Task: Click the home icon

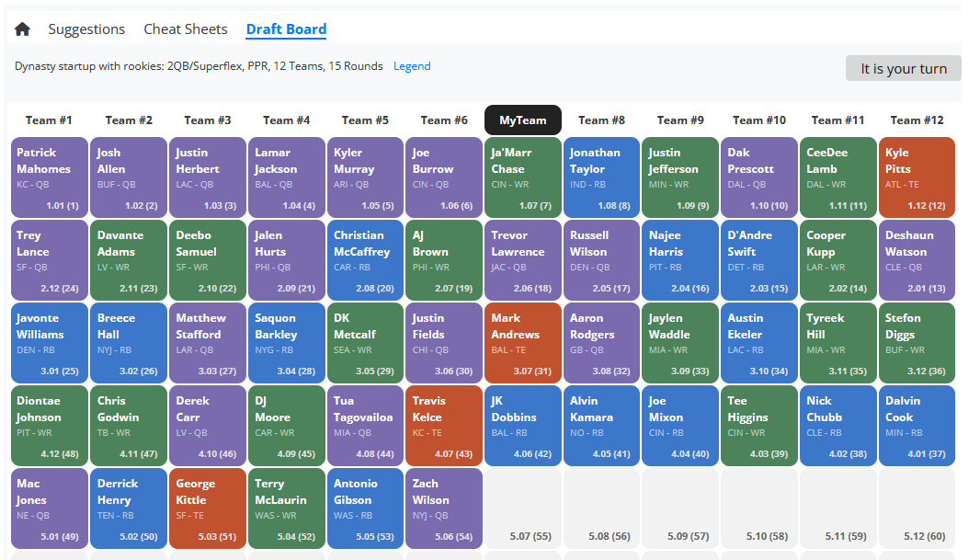Action: (x=21, y=29)
